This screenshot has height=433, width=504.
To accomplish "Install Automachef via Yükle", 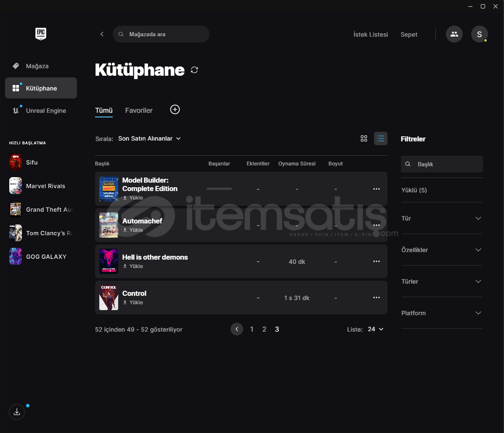I will [x=133, y=230].
